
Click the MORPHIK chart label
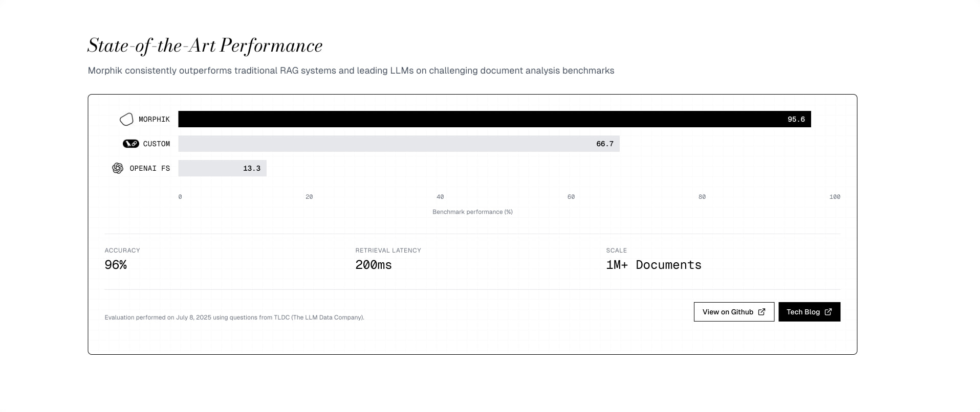click(154, 119)
